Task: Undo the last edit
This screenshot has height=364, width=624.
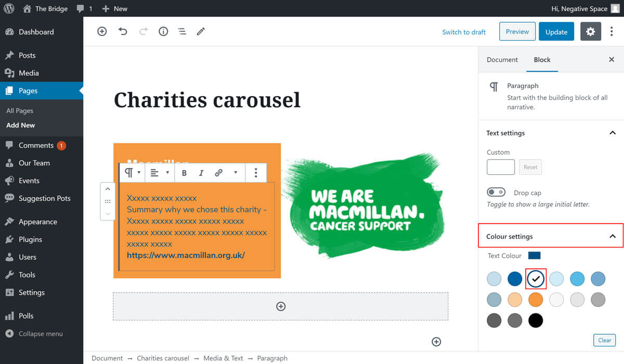Action: click(123, 32)
